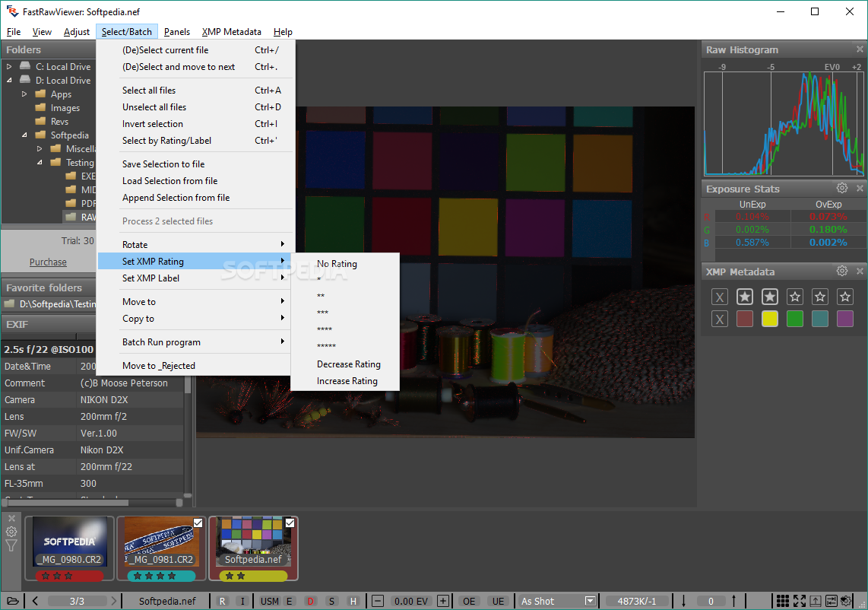Toggle USM sharpening button
The image size is (868, 610).
(x=270, y=601)
